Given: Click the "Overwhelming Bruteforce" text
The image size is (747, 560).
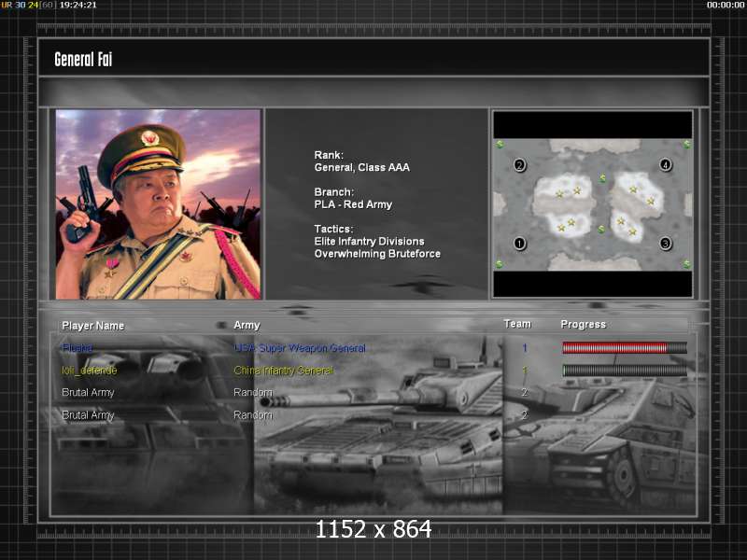Looking at the screenshot, I should click(377, 253).
